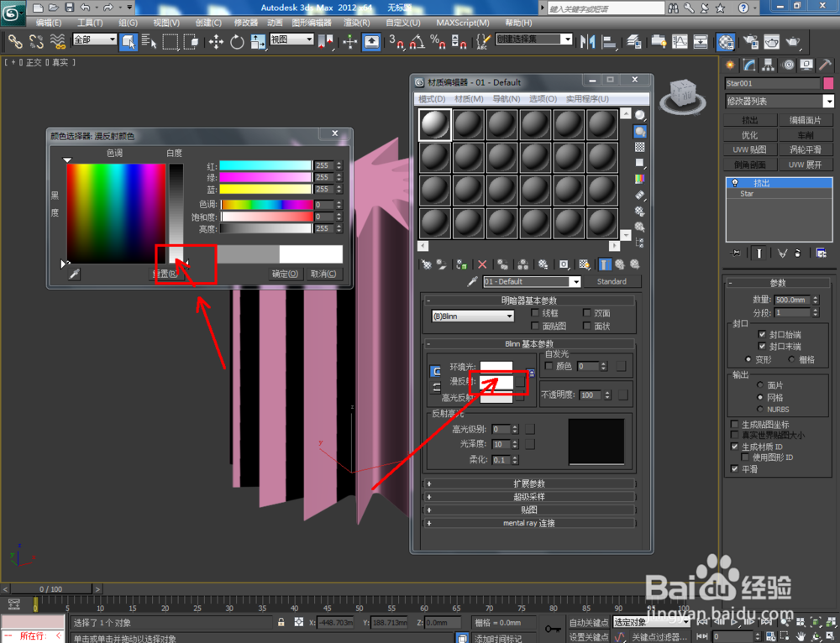This screenshot has height=643, width=840.
Task: Expand the 扩展参数 rollout
Action: click(529, 484)
